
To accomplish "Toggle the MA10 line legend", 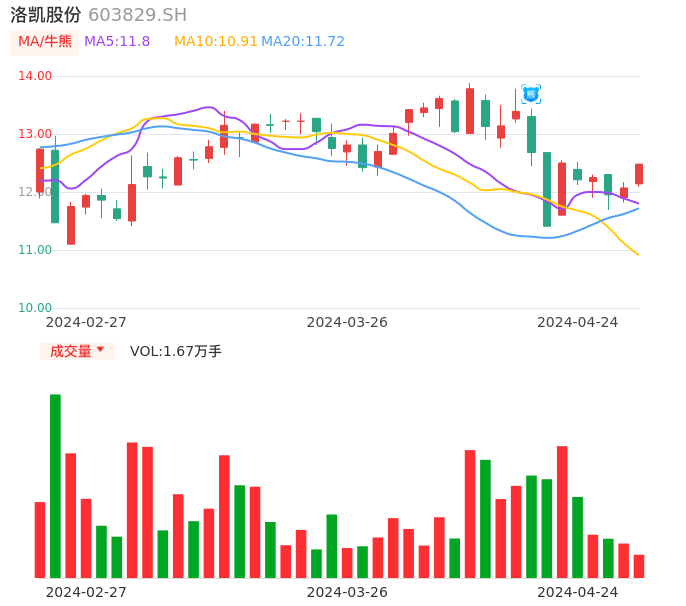I will pyautogui.click(x=215, y=42).
